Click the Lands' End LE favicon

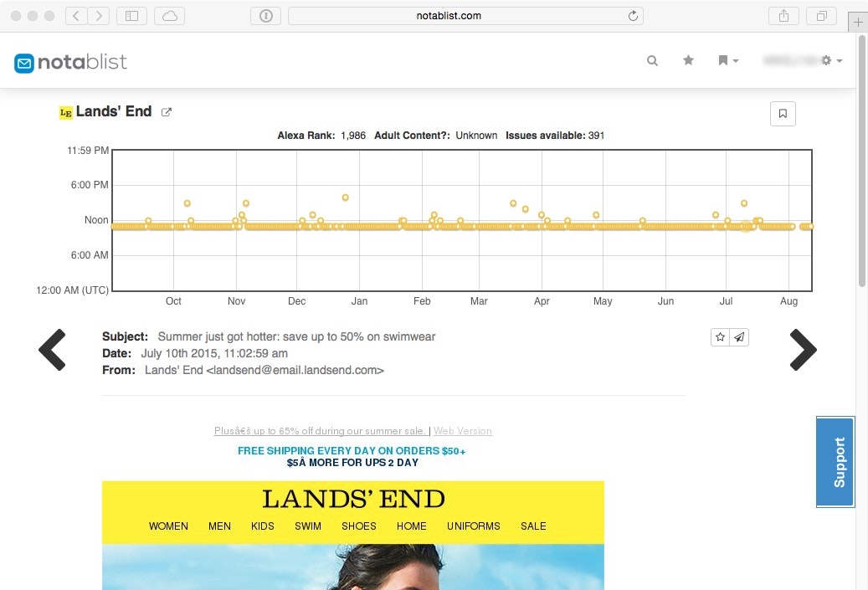pyautogui.click(x=66, y=113)
